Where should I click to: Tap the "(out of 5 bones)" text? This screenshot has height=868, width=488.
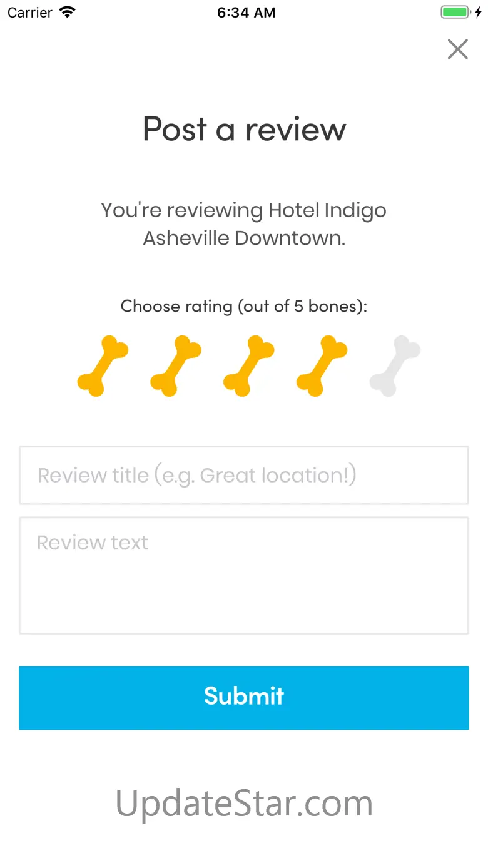[x=302, y=306]
